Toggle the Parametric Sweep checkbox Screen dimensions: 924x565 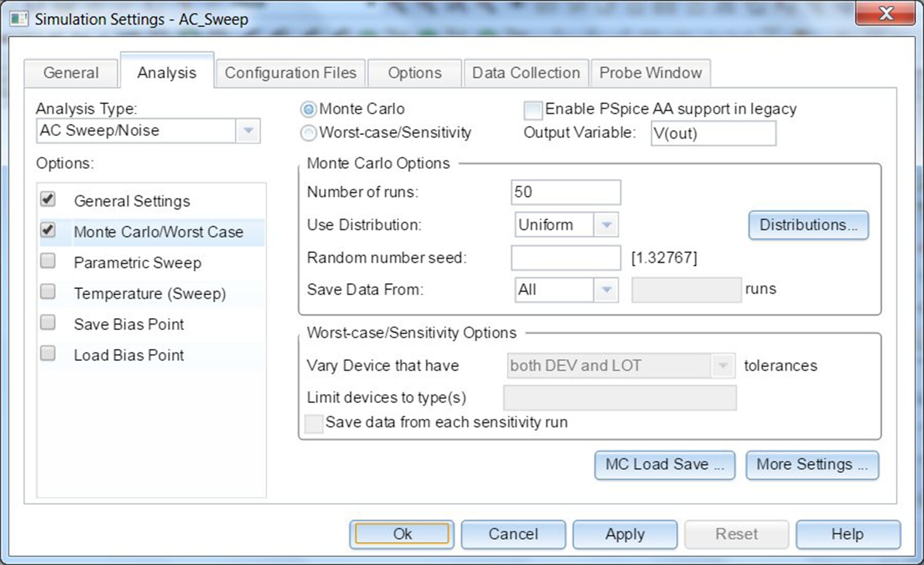click(48, 261)
